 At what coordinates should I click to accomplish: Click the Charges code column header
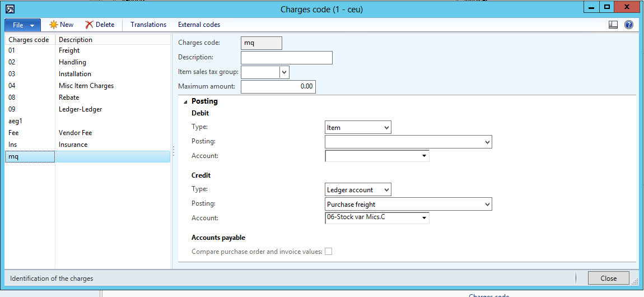click(x=29, y=40)
